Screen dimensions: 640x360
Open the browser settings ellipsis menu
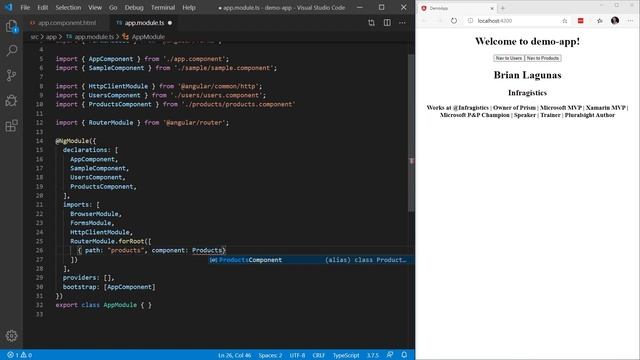coord(631,21)
